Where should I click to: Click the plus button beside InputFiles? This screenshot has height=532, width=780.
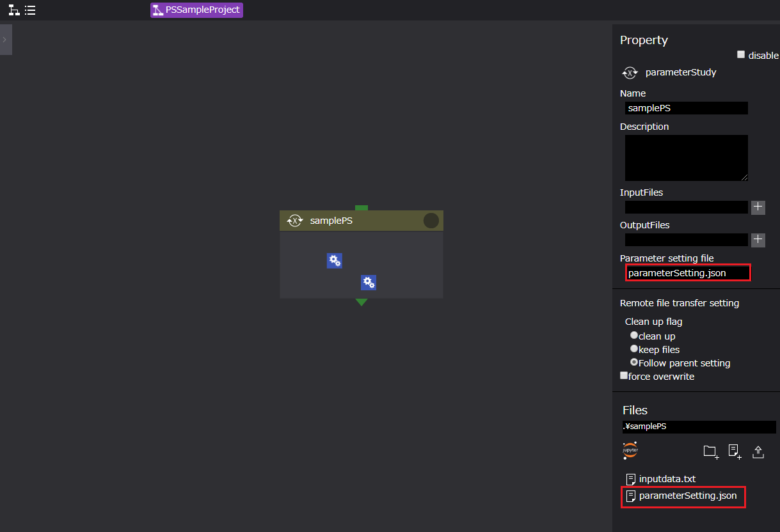[758, 207]
